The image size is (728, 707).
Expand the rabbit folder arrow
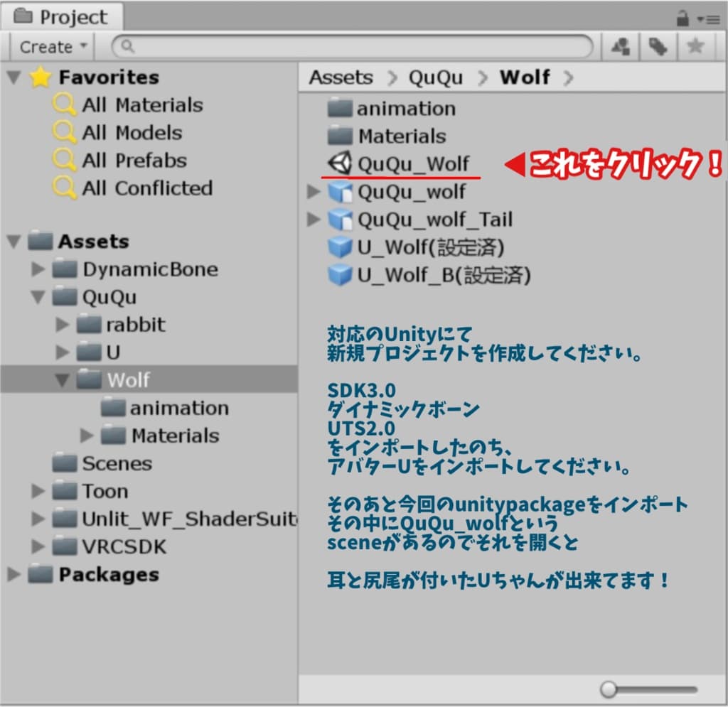click(63, 324)
